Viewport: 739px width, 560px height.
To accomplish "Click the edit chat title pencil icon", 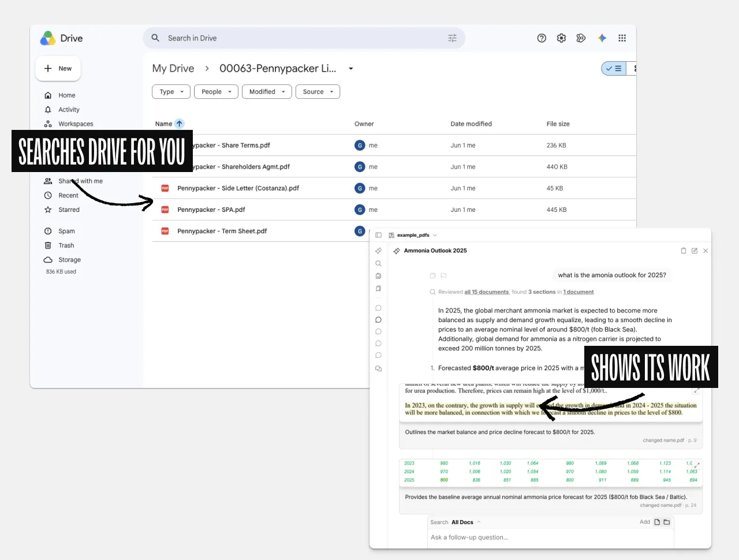I will pos(695,251).
